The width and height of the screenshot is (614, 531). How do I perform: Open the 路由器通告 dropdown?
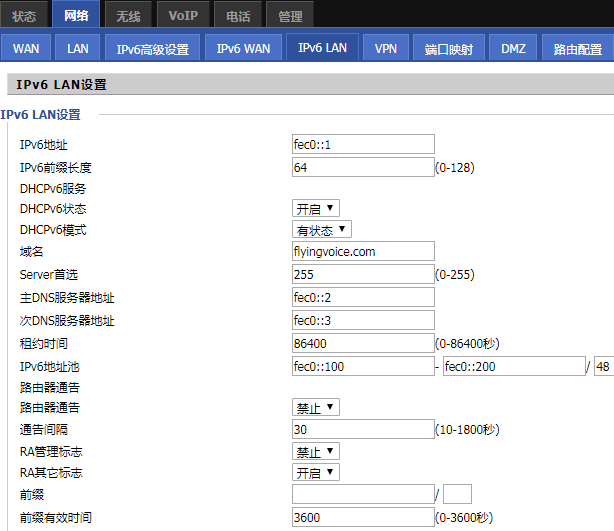pos(316,407)
